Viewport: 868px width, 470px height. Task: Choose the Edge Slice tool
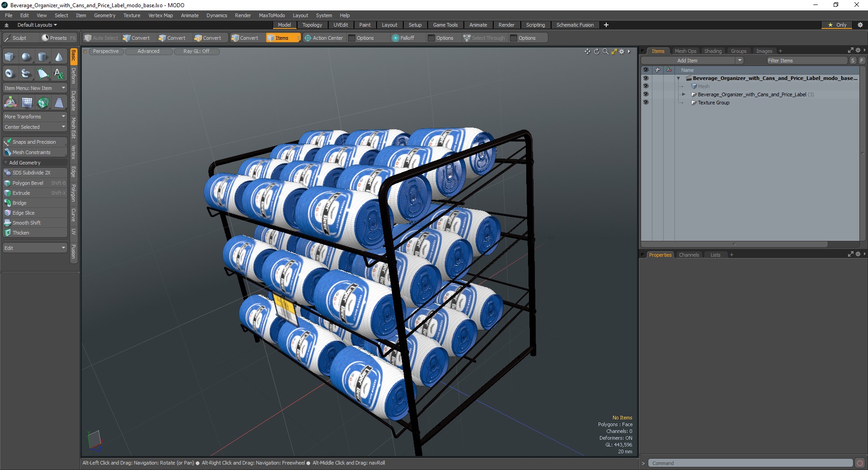coord(35,213)
